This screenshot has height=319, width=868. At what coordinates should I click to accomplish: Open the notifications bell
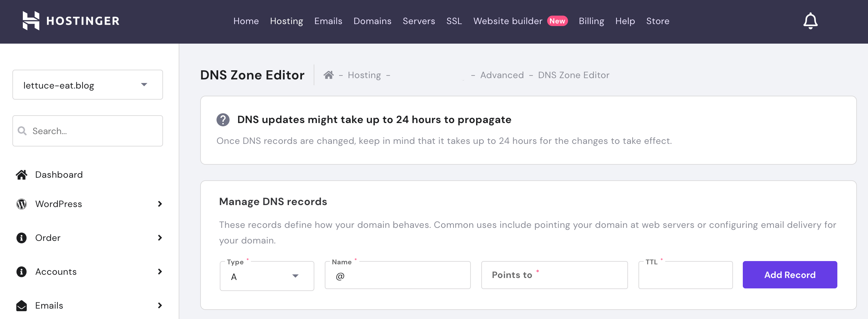click(810, 21)
